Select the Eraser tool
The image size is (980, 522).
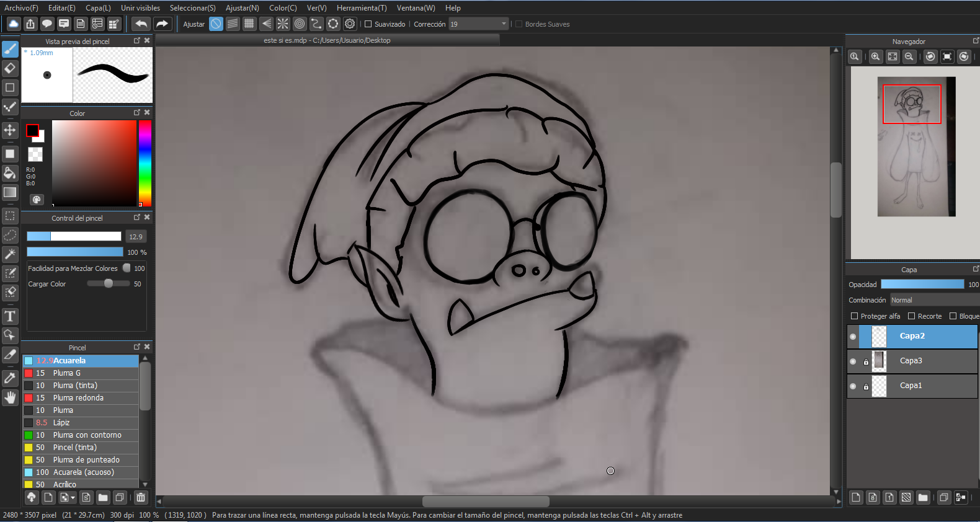[x=10, y=68]
